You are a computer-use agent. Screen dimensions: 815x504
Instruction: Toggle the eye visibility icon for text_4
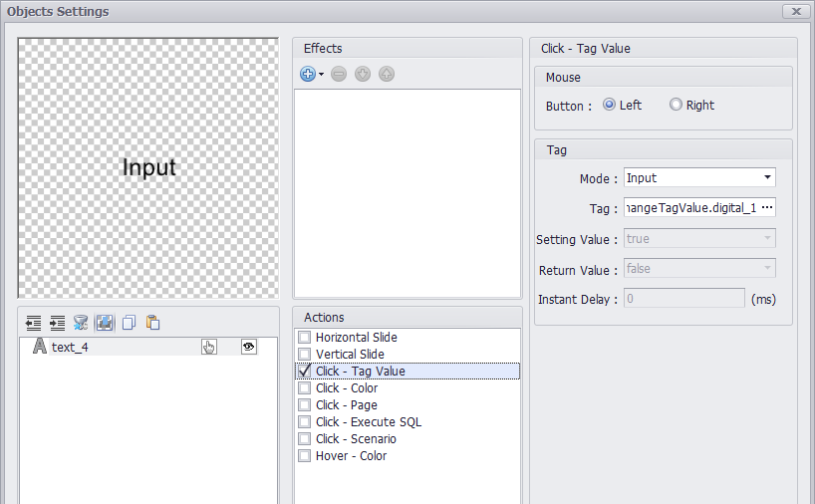pyautogui.click(x=248, y=347)
